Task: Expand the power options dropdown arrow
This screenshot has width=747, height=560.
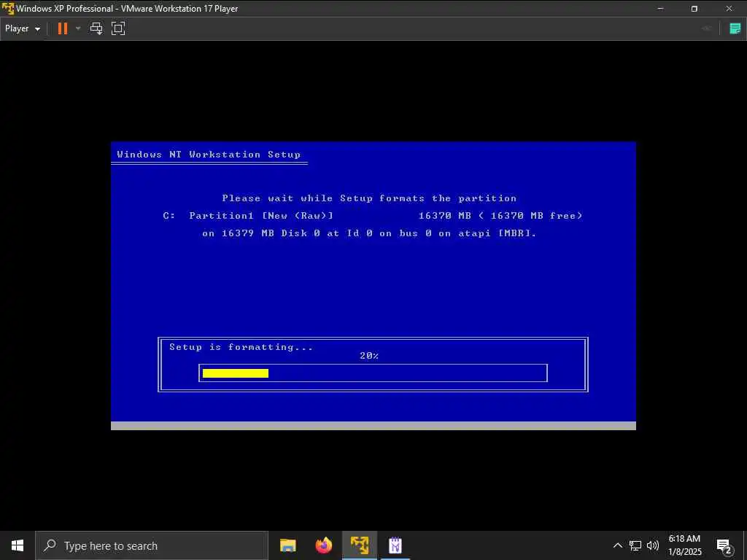Action: [78, 28]
